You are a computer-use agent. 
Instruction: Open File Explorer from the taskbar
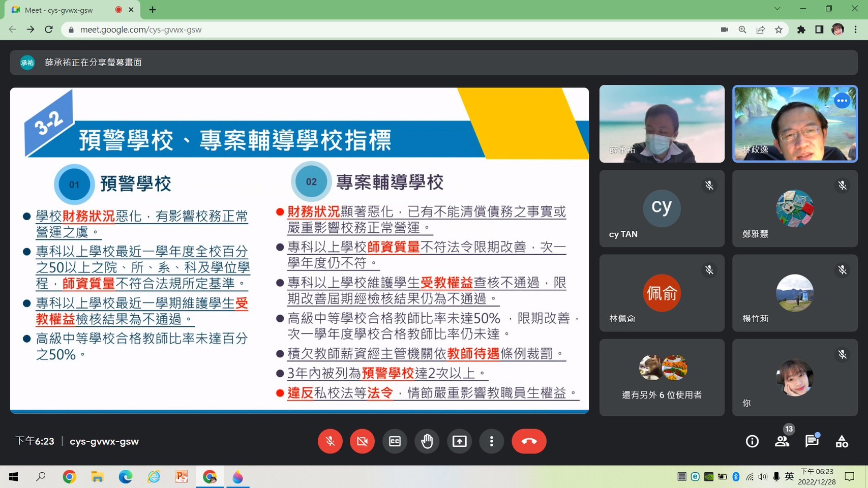97,477
